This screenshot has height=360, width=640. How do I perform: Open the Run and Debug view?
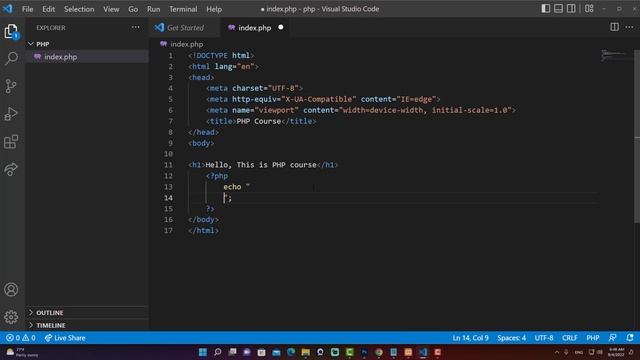[11, 114]
